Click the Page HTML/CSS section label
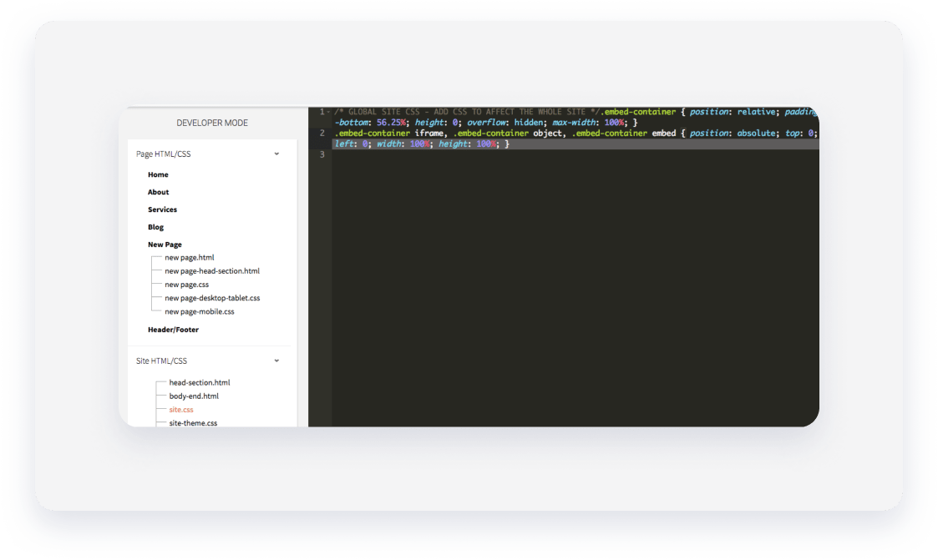 [164, 154]
